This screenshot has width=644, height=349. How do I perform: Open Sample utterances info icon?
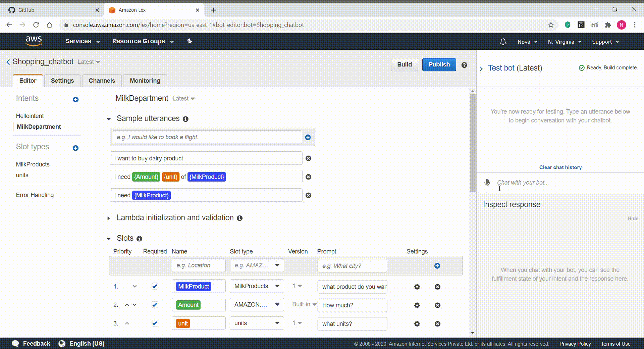[x=185, y=119]
